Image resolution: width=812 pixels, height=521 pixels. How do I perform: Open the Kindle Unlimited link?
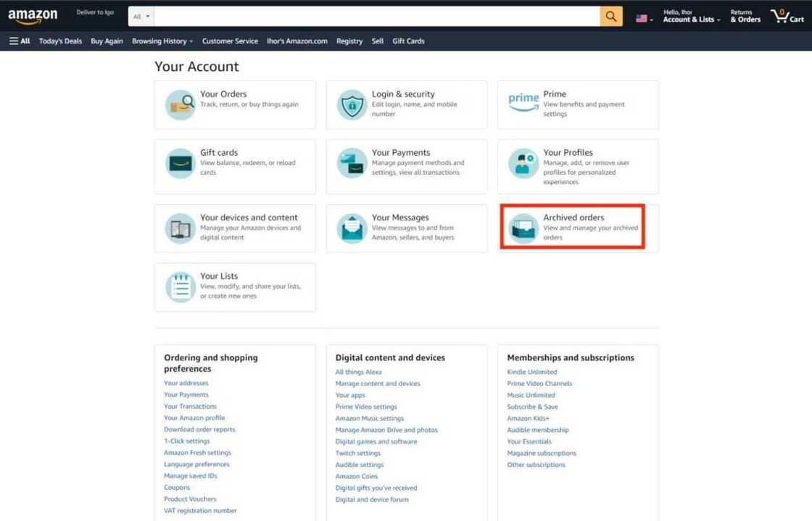pyautogui.click(x=532, y=372)
